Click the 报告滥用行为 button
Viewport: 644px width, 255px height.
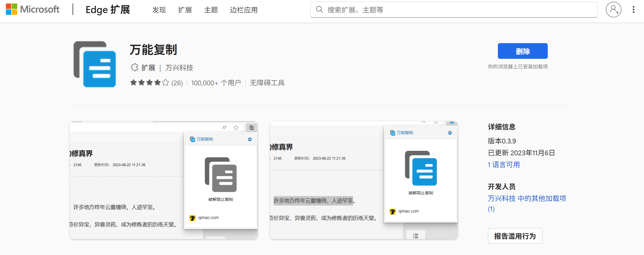click(515, 236)
